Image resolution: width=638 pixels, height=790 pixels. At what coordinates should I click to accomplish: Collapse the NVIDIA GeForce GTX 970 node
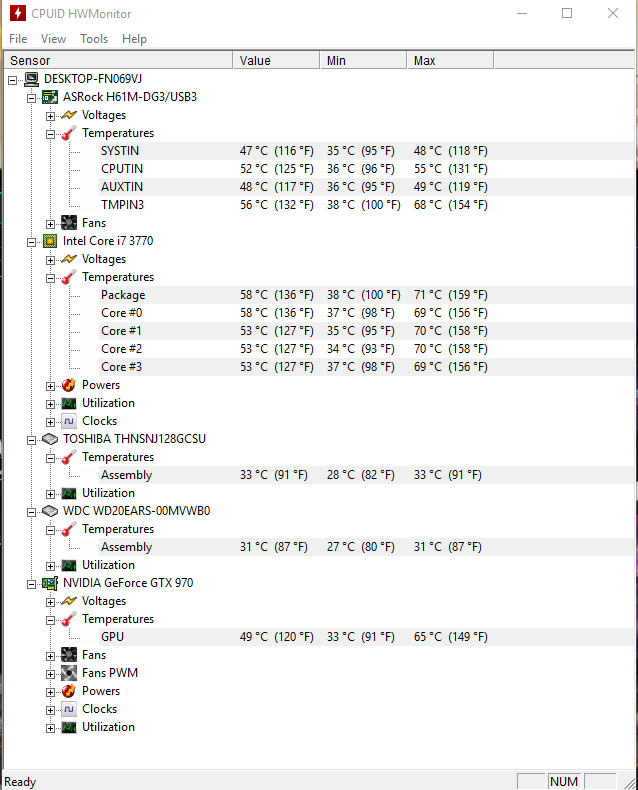(31, 584)
